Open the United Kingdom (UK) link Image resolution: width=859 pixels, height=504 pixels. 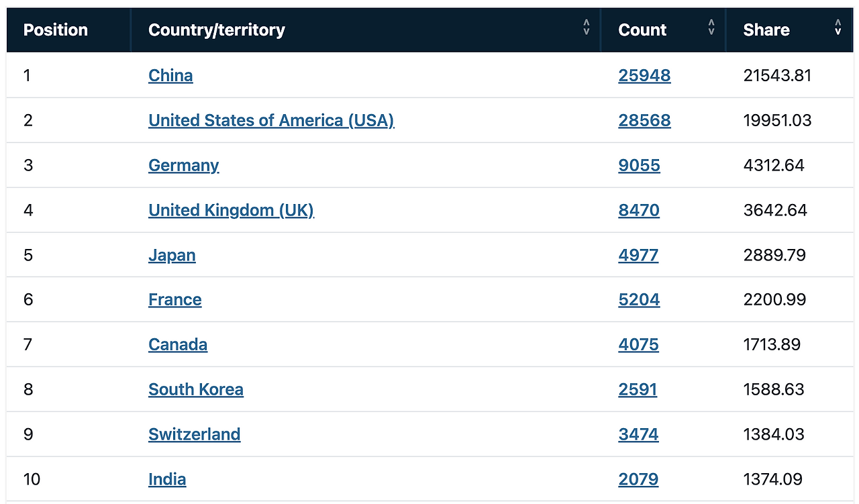(231, 210)
